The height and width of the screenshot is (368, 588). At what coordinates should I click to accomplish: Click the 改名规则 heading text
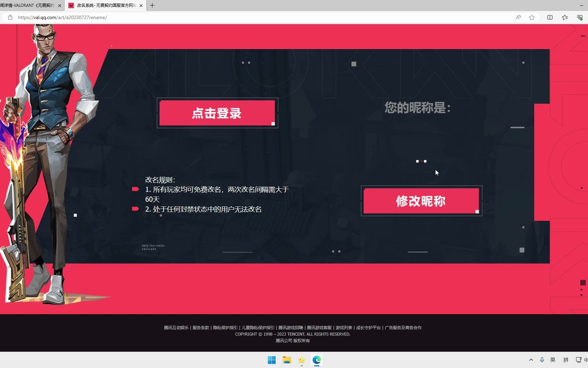point(160,180)
